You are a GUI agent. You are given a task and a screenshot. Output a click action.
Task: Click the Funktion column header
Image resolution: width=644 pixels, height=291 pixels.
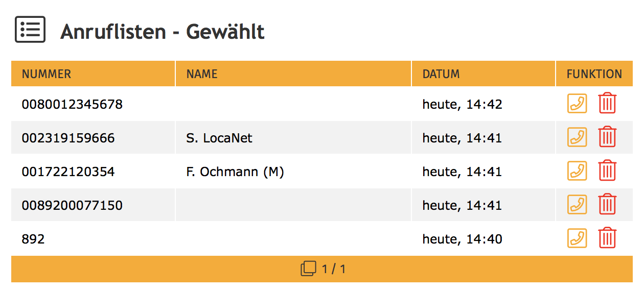tap(594, 74)
